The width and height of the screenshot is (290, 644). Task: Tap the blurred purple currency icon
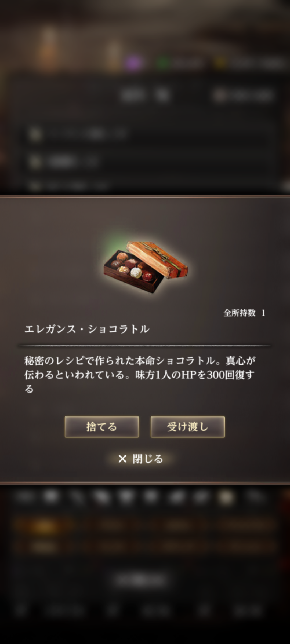click(133, 63)
